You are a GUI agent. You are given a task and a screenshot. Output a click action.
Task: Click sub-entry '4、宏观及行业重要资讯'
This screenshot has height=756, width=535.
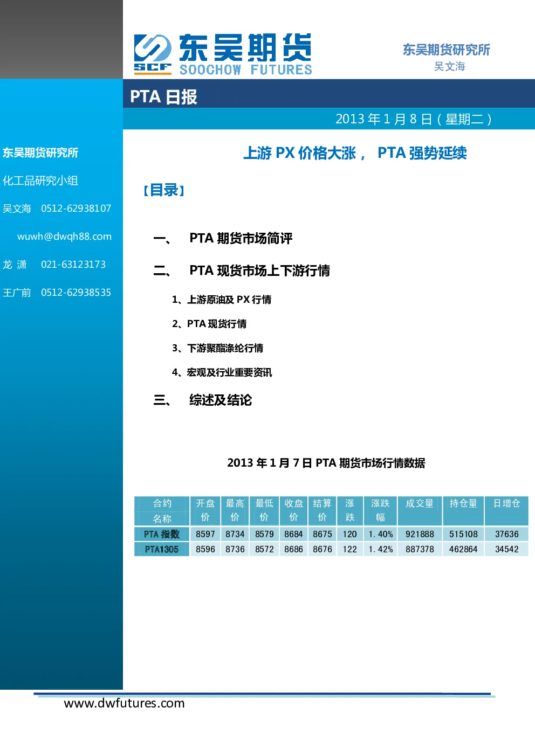[222, 372]
